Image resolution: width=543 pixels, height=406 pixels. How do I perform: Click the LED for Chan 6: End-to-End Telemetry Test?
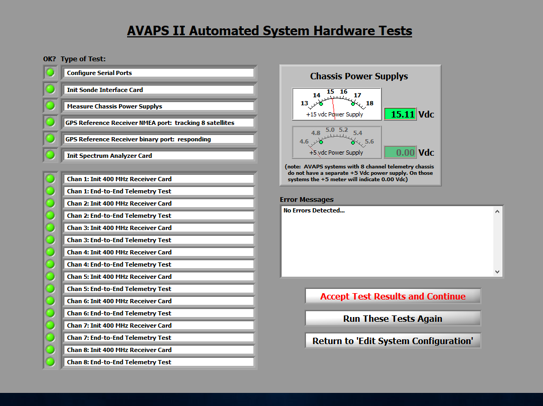(x=50, y=313)
